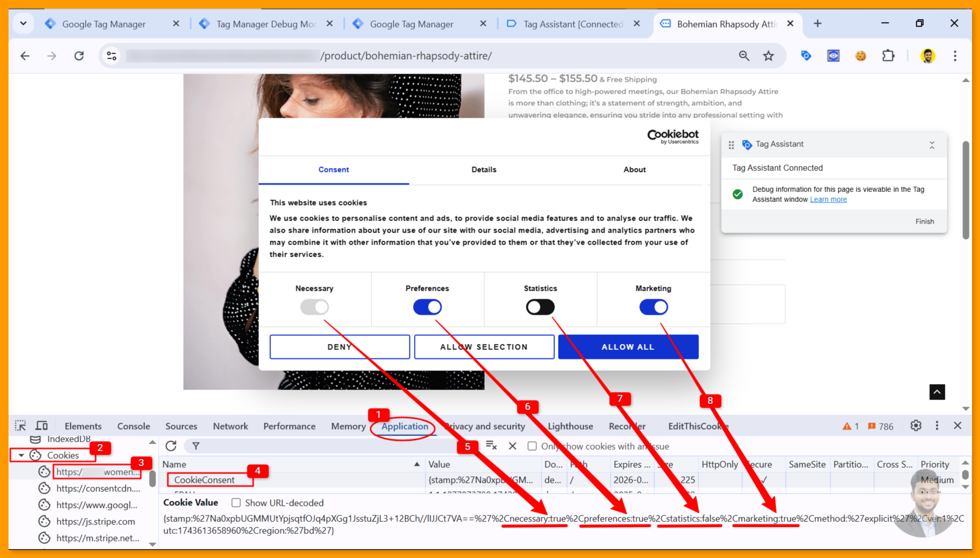Image resolution: width=980 pixels, height=558 pixels.
Task: Click the Learn more link in Tag Assistant
Action: 828,200
